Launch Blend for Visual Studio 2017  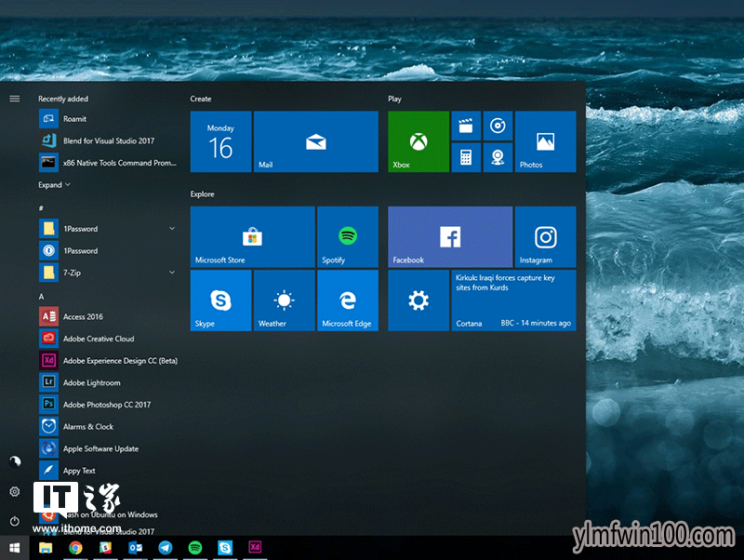click(x=108, y=140)
